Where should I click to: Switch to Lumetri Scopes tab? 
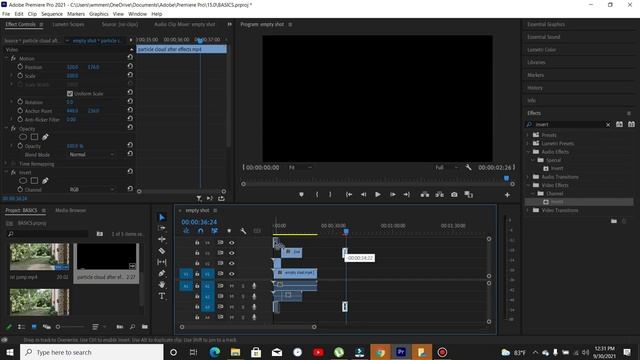[x=68, y=24]
